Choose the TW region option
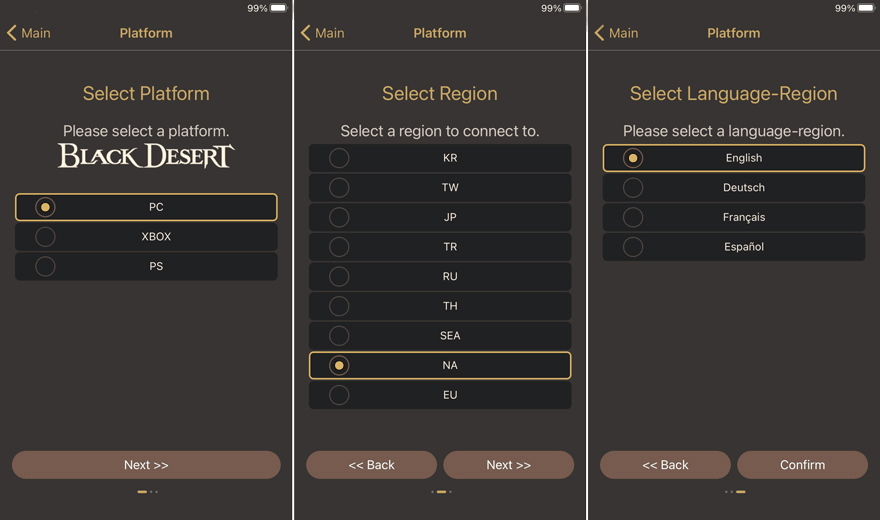This screenshot has width=880, height=520. pyautogui.click(x=440, y=187)
